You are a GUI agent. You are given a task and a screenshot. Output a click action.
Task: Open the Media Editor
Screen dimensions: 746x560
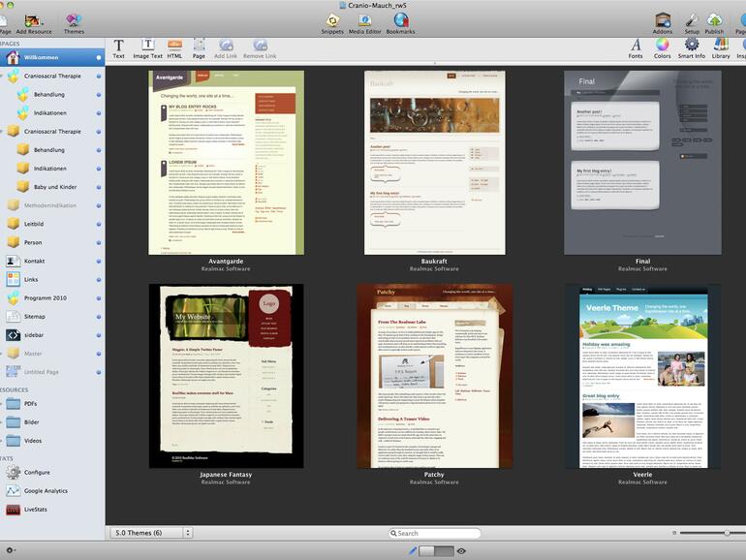365,21
